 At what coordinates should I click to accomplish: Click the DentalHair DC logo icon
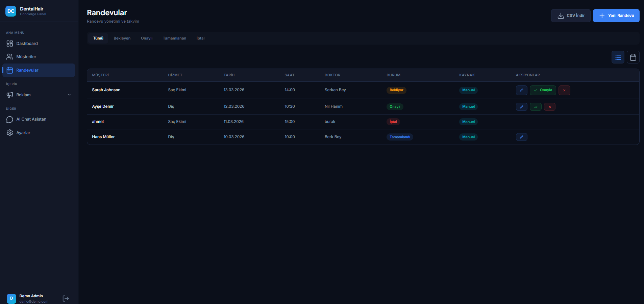(11, 11)
